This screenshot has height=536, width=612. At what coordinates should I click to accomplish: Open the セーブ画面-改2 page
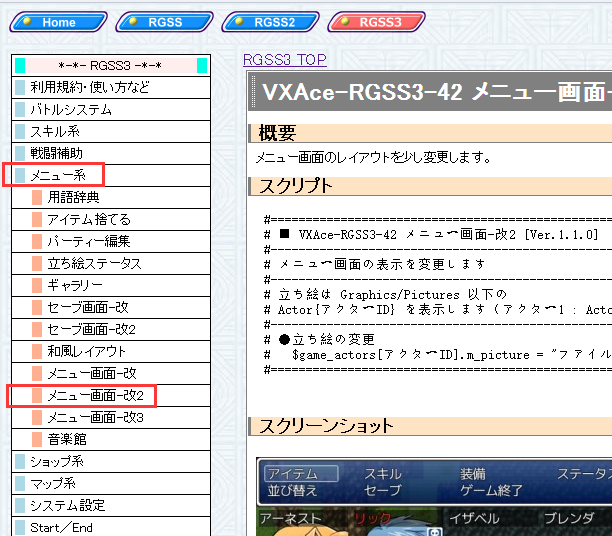(x=111, y=329)
